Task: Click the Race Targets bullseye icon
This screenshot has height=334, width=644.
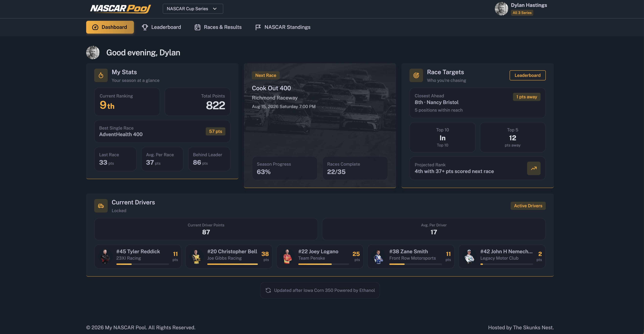Action: click(416, 75)
